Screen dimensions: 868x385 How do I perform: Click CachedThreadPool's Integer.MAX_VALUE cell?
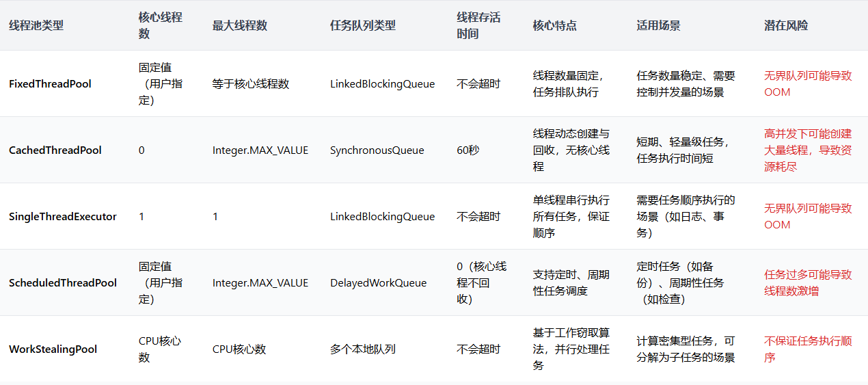[x=260, y=150]
